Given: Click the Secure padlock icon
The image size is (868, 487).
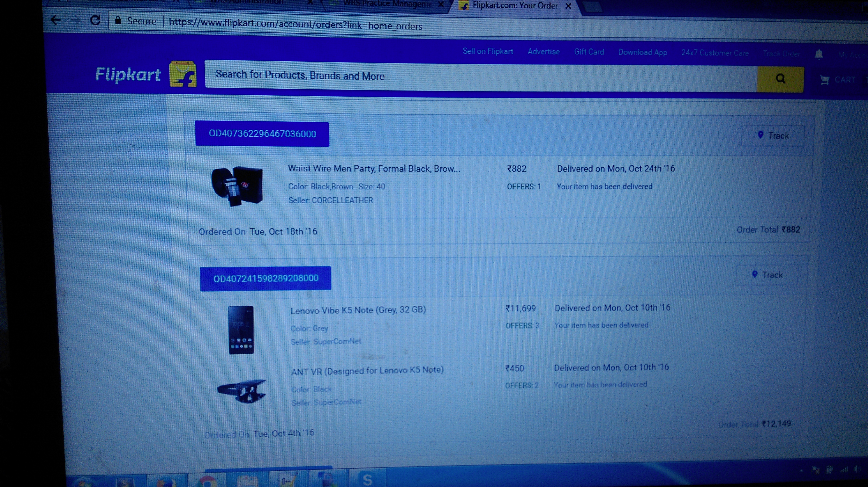Looking at the screenshot, I should (x=118, y=20).
